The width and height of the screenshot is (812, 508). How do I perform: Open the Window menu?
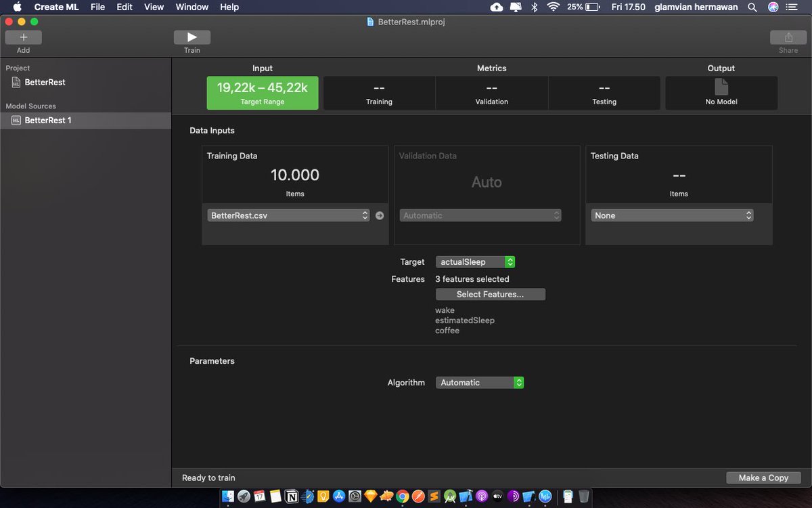pos(192,7)
